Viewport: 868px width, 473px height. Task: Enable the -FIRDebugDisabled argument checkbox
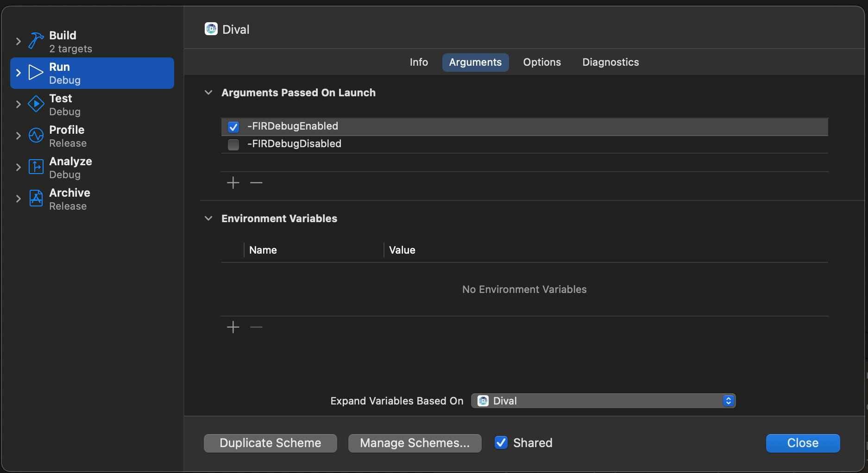(233, 144)
